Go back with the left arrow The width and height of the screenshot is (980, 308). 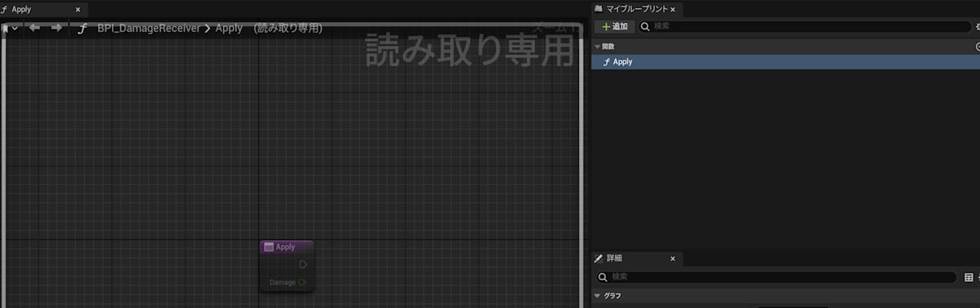click(34, 28)
